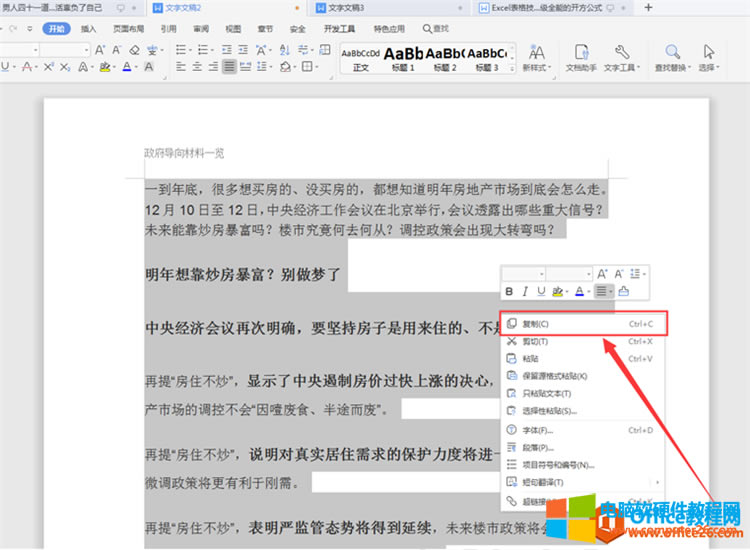Toggle bold in the floating mini toolbar
Screen dimensions: 750x550
click(509, 291)
